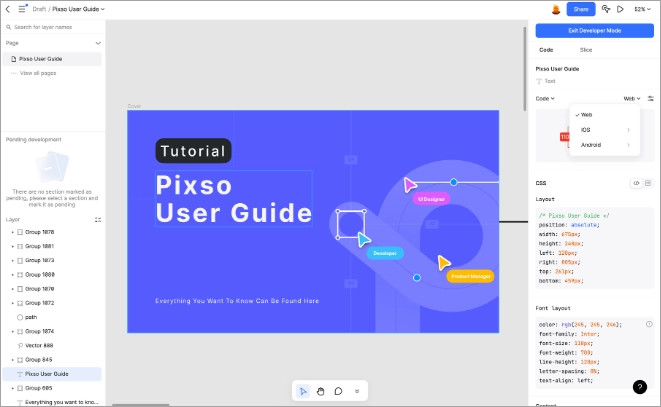Click the pink cursor arrow on canvas
The width and height of the screenshot is (661, 407).
pyautogui.click(x=409, y=185)
